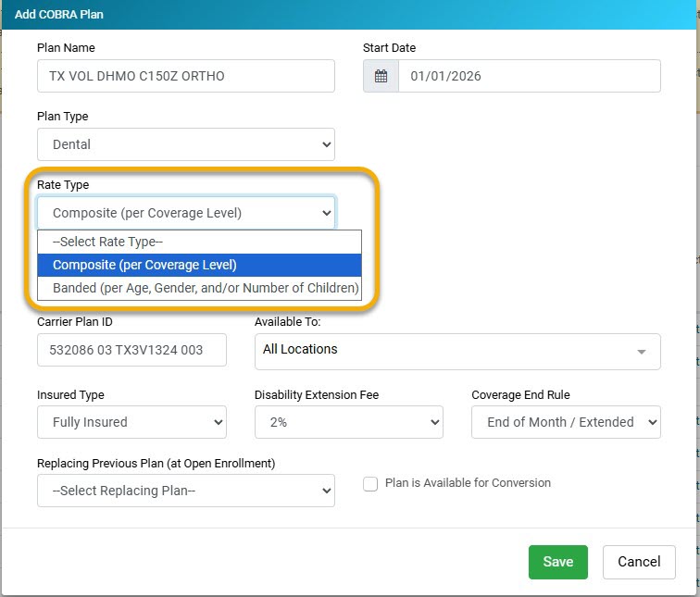
Task: Click the Rate Type field label
Action: [x=63, y=185]
